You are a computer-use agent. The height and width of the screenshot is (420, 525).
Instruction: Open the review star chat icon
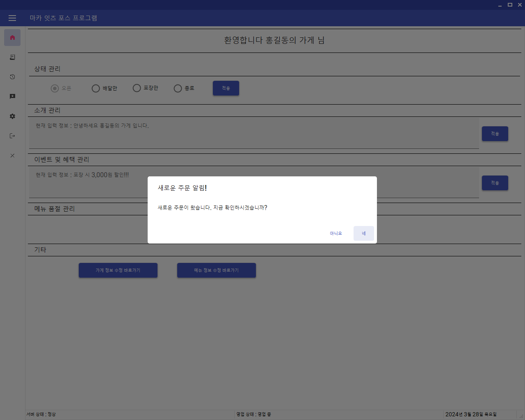tap(12, 96)
